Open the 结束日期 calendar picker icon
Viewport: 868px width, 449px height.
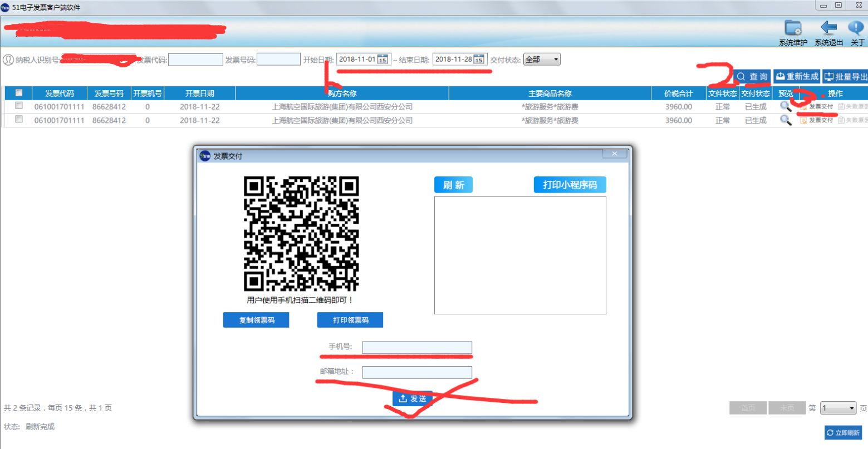coord(479,60)
